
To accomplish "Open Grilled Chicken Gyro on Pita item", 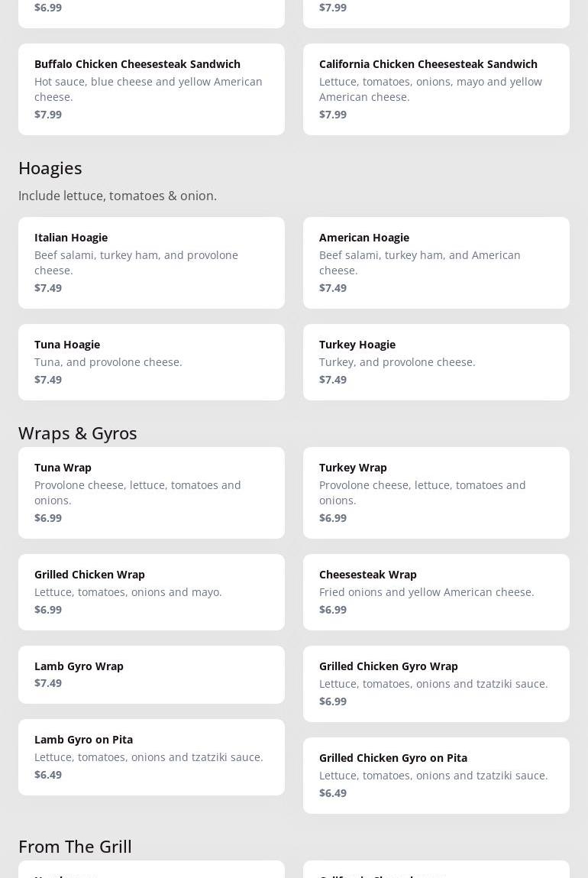I will click(x=436, y=776).
